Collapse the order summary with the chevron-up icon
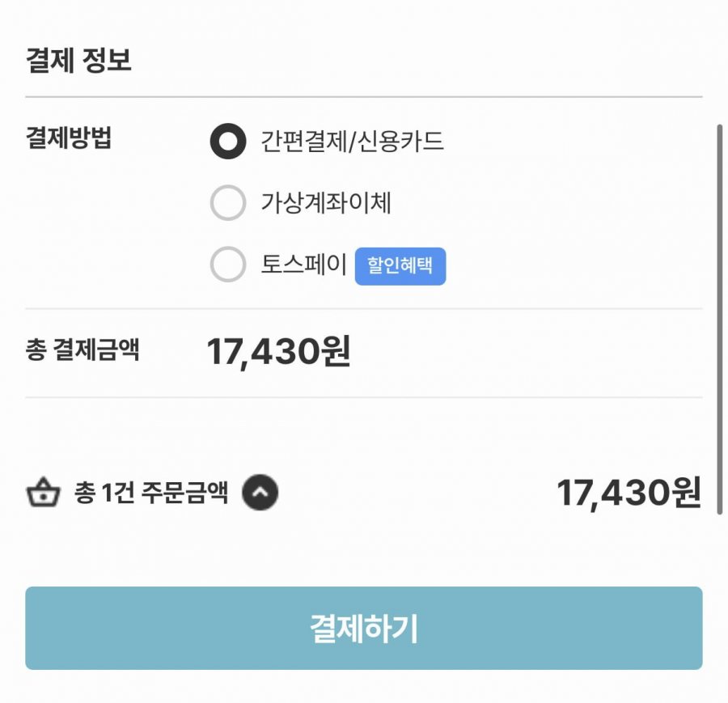The width and height of the screenshot is (728, 703). [260, 492]
